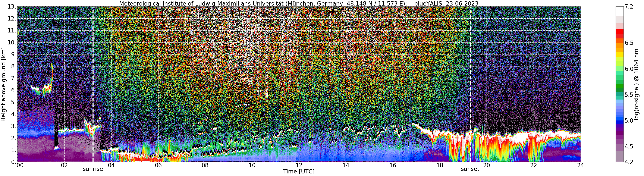Click the time tick label '06'
The width and height of the screenshot is (644, 176).
click(158, 165)
